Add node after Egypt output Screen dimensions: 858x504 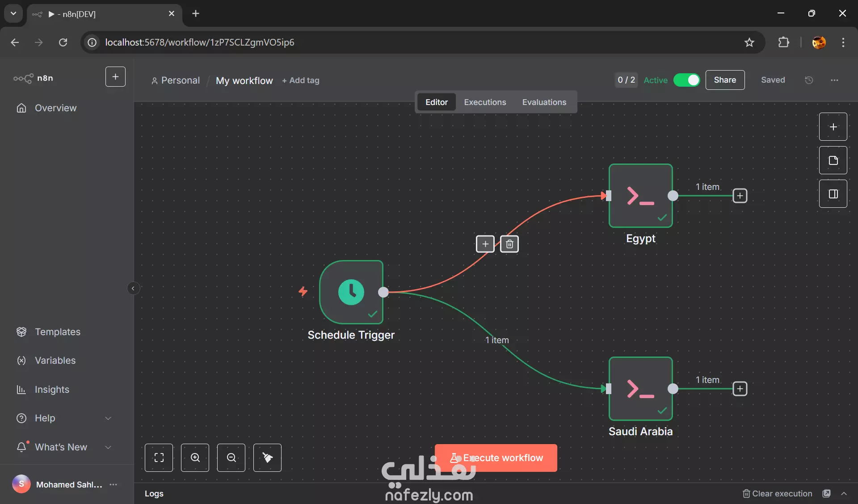[740, 196]
